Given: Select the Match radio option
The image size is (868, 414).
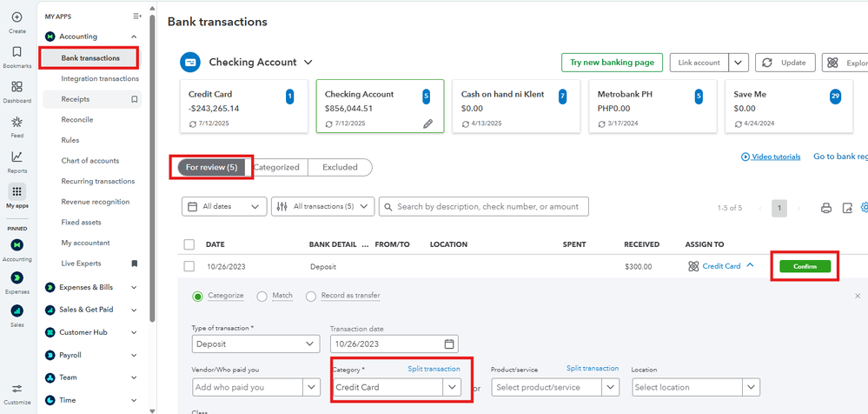Looking at the screenshot, I should tap(262, 296).
